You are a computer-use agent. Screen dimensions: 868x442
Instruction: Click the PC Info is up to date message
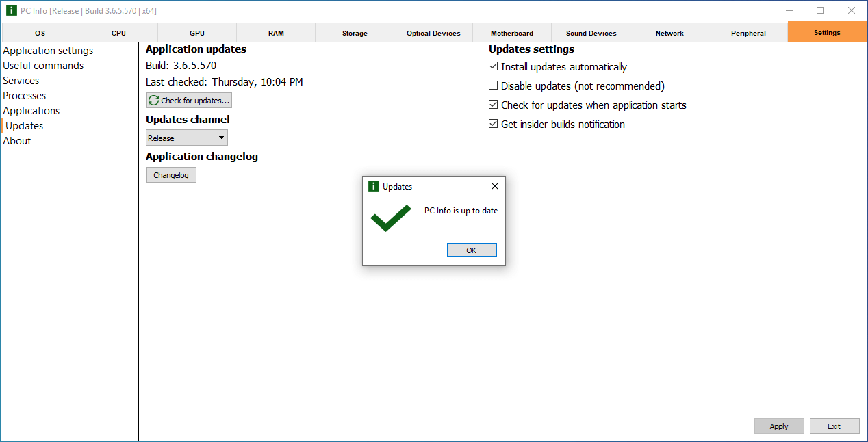point(461,211)
